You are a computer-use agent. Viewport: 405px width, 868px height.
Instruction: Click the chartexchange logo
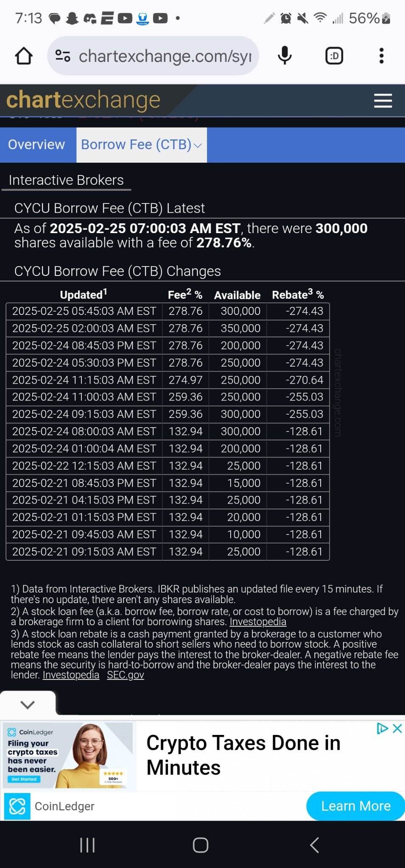[x=84, y=100]
